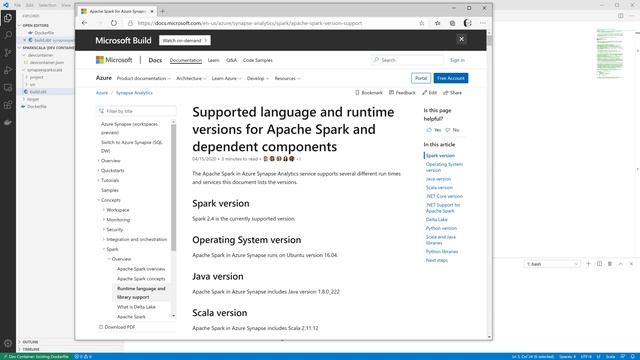Download PDF of documentation
The width and height of the screenshot is (640, 360).
click(117, 327)
